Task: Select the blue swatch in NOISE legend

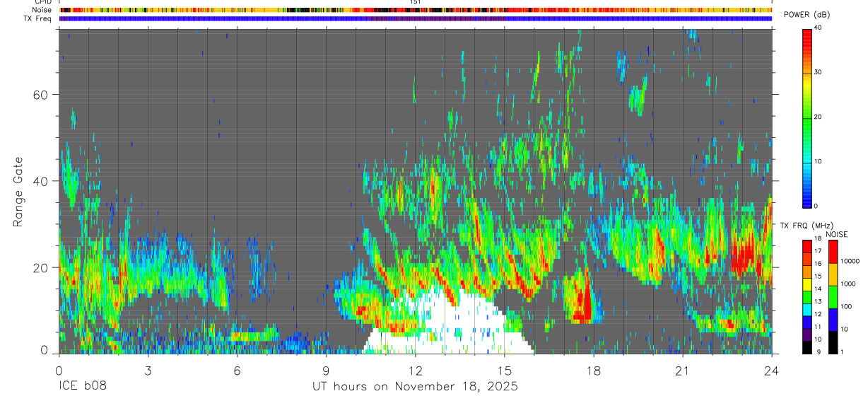Action: (x=833, y=320)
